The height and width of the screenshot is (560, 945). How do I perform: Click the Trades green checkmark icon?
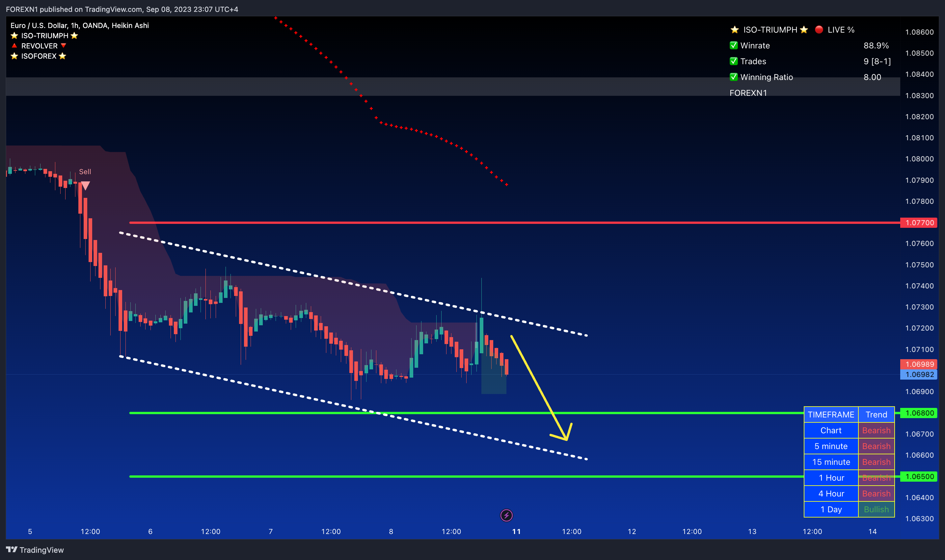tap(733, 61)
